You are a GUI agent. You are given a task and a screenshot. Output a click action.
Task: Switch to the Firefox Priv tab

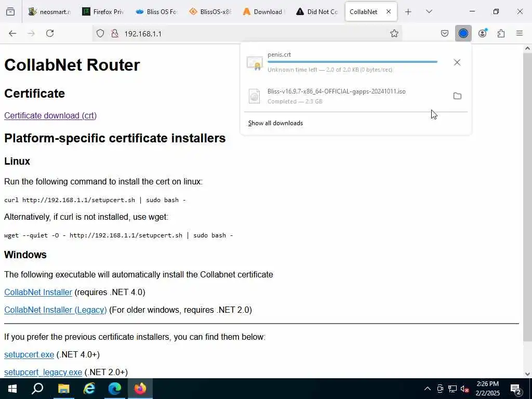tap(103, 12)
